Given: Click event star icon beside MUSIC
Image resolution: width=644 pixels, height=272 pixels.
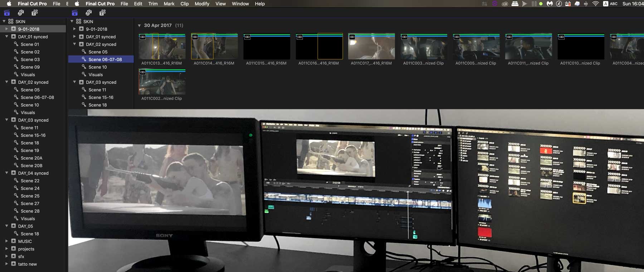Looking at the screenshot, I should [13, 241].
